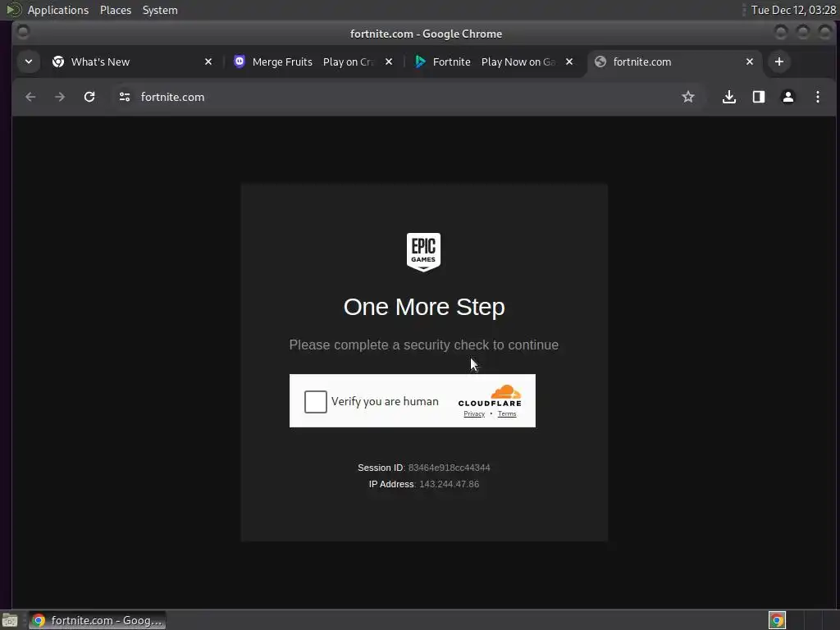Image resolution: width=840 pixels, height=630 pixels.
Task: Switch to the Merge Fruits tab
Action: click(x=313, y=62)
